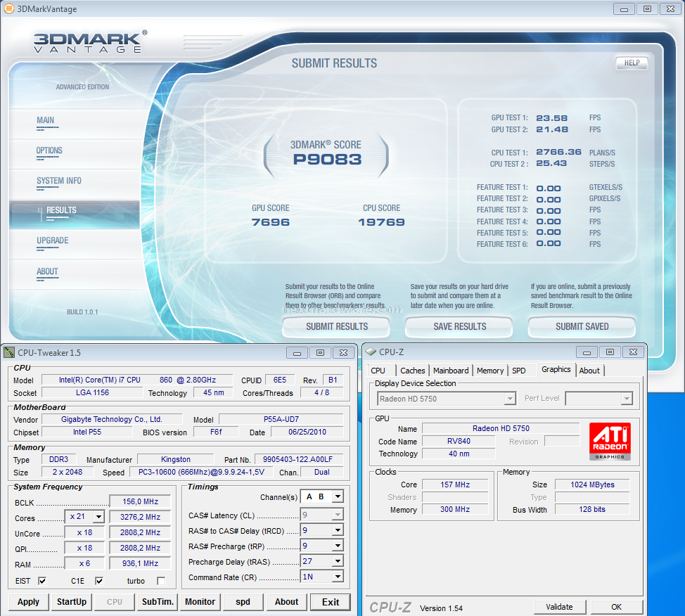Image resolution: width=685 pixels, height=616 pixels.
Task: Click Apply in CPU-Tweaker
Action: pyautogui.click(x=28, y=601)
